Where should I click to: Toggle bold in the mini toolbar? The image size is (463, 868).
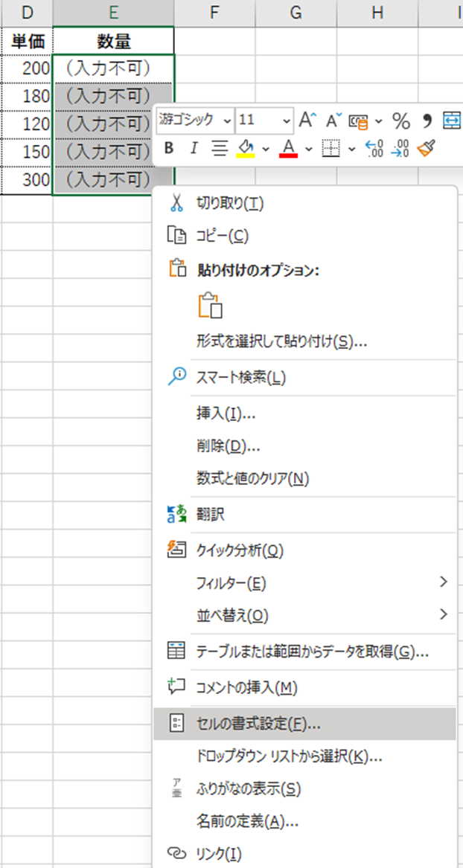[168, 148]
